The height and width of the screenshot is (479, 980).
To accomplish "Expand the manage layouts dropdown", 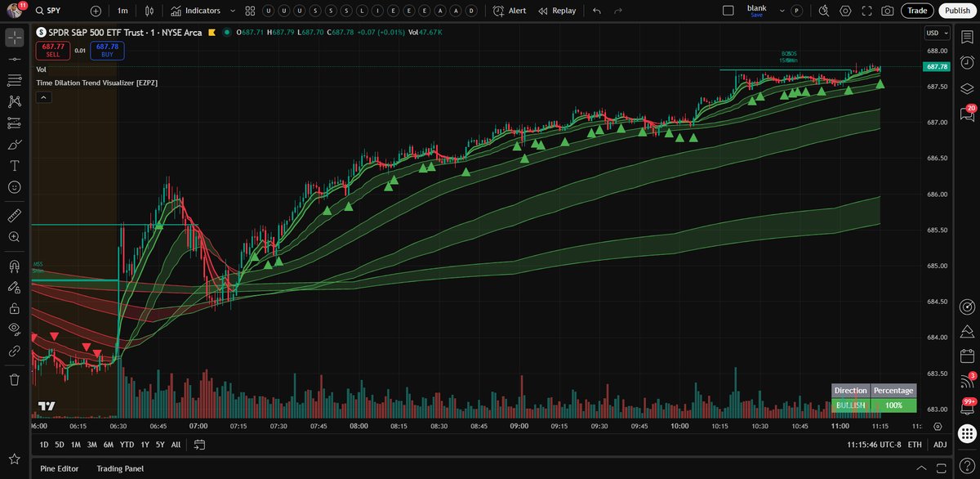I will coord(782,11).
